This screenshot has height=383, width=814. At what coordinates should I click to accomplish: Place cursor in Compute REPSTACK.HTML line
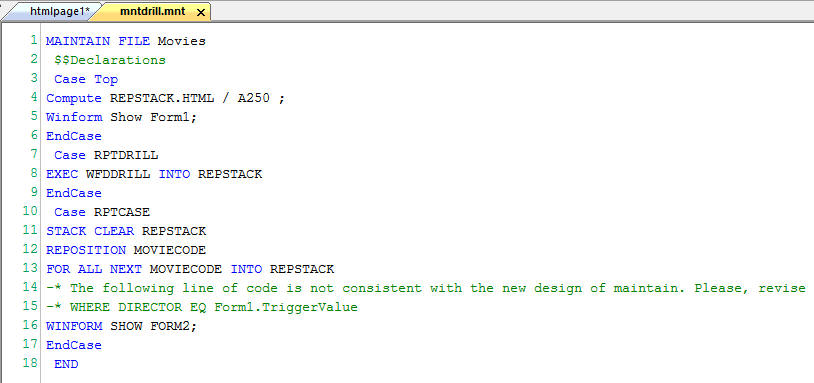[166, 98]
